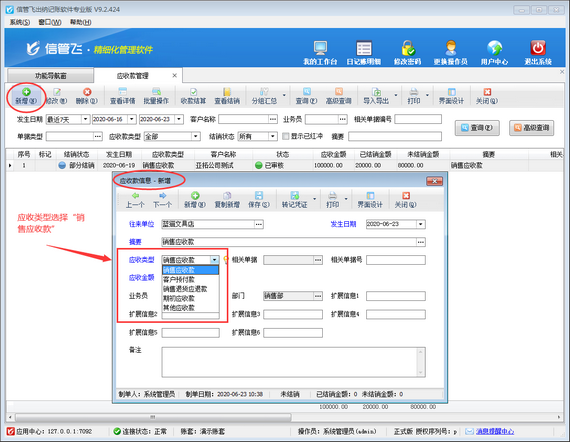Open the 转记凭证 dropdown arrow
Screen dimensions: 570x442
click(x=314, y=199)
